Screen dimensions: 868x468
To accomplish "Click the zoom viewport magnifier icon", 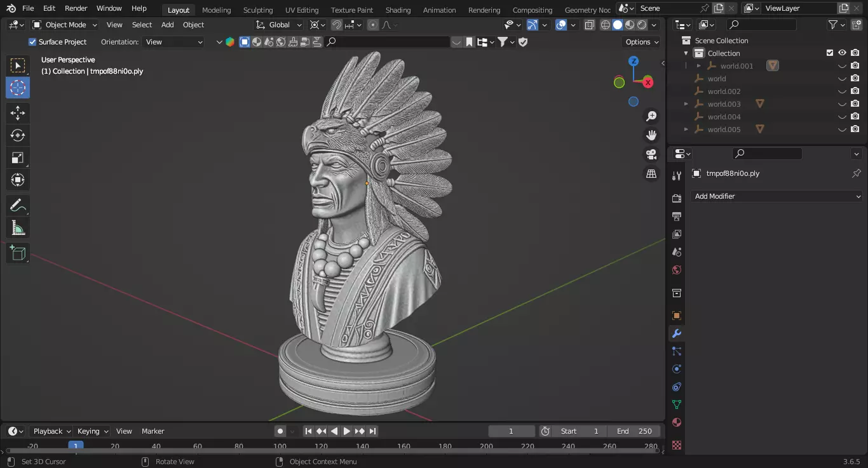I will (651, 116).
